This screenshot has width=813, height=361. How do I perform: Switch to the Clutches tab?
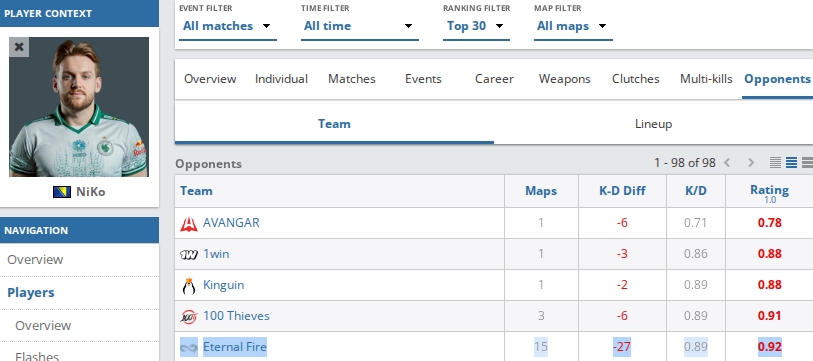(636, 79)
